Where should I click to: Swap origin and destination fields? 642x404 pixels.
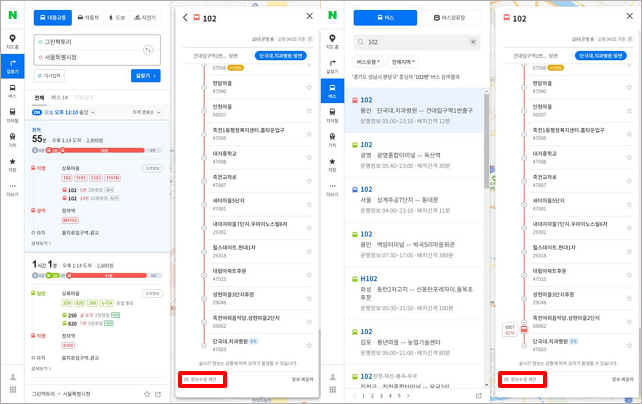click(x=148, y=50)
